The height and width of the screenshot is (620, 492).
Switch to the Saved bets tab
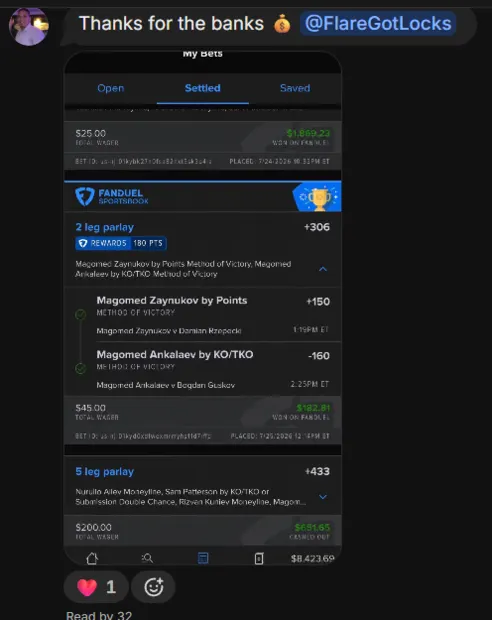click(295, 88)
